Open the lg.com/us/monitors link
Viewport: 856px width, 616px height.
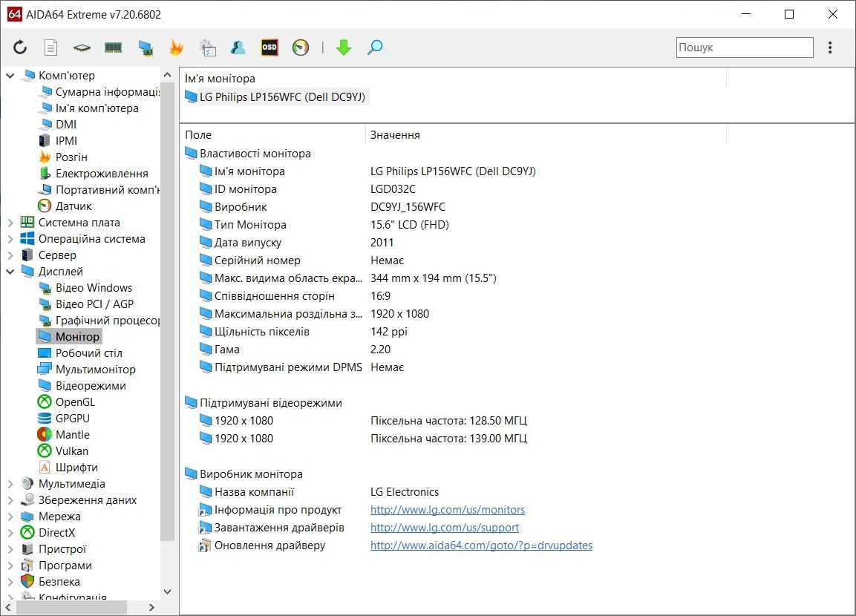click(x=448, y=510)
